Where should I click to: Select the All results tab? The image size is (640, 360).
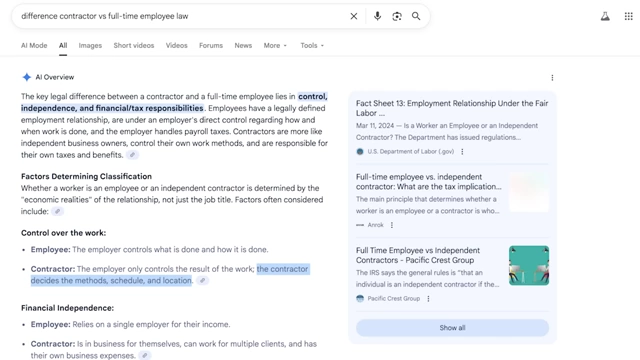point(63,46)
